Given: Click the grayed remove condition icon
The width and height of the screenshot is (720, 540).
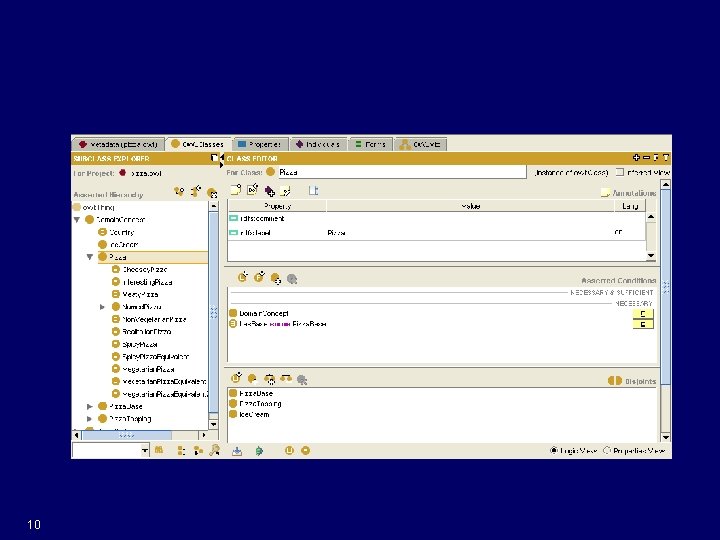Looking at the screenshot, I should 292,279.
